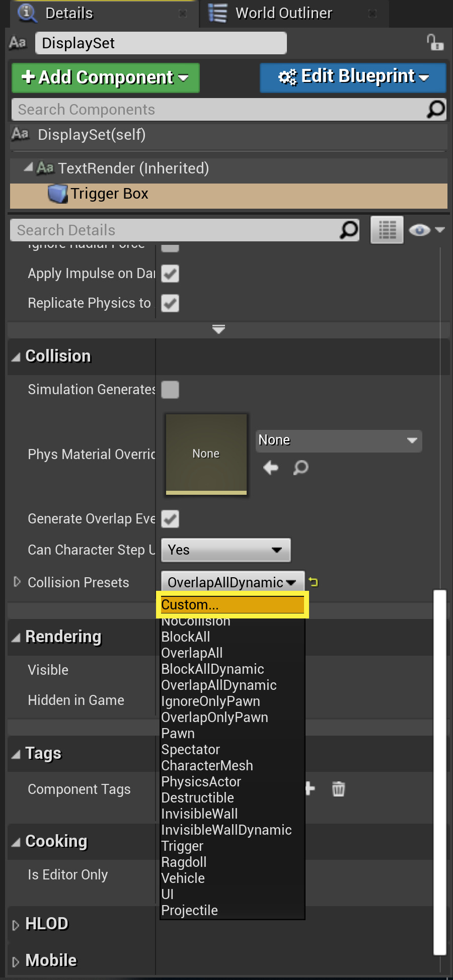Viewport: 453px width, 980px height.
Task: Delete component tags with trash icon
Action: [x=339, y=788]
